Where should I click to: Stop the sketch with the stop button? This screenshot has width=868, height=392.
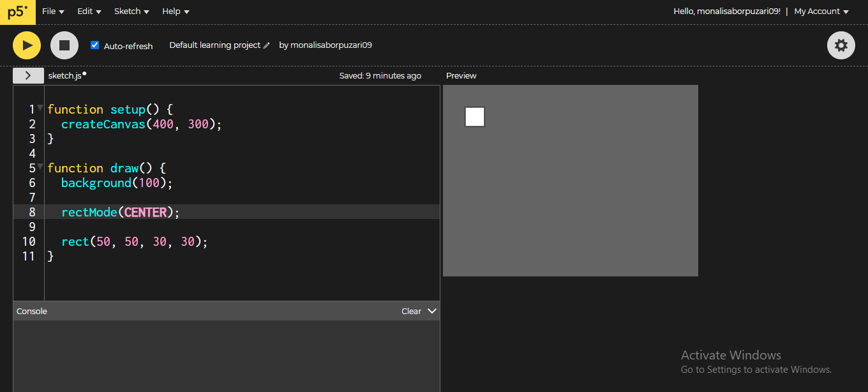point(64,45)
